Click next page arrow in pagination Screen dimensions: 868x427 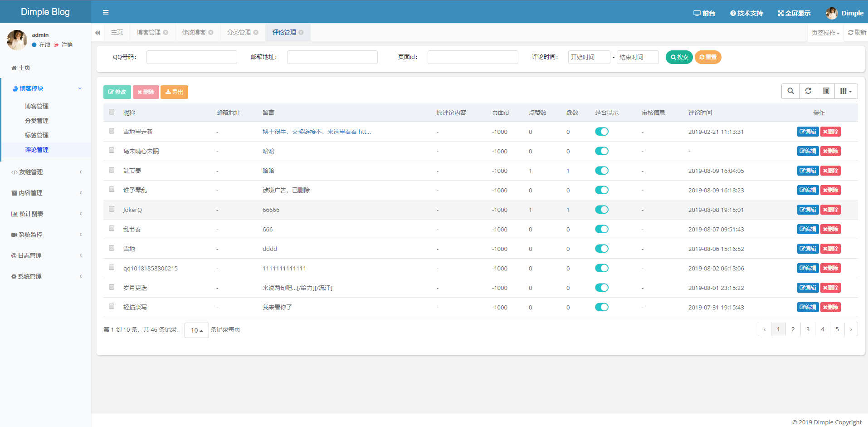[851, 329]
